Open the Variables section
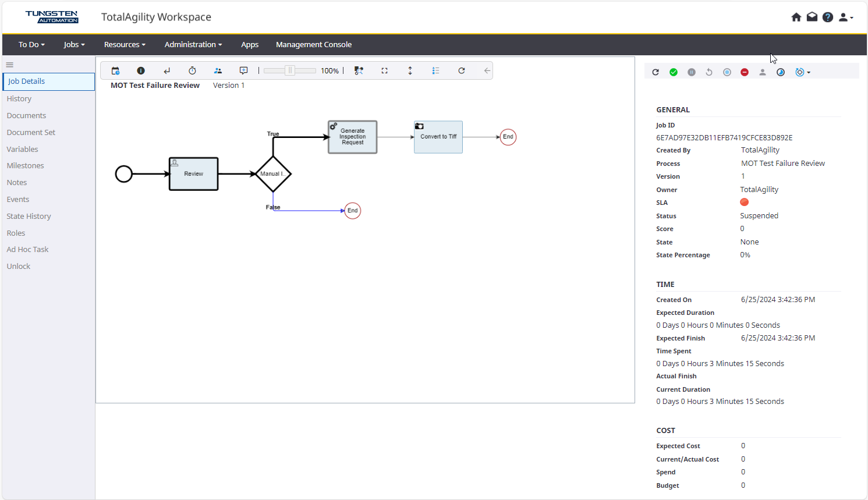 tap(22, 150)
